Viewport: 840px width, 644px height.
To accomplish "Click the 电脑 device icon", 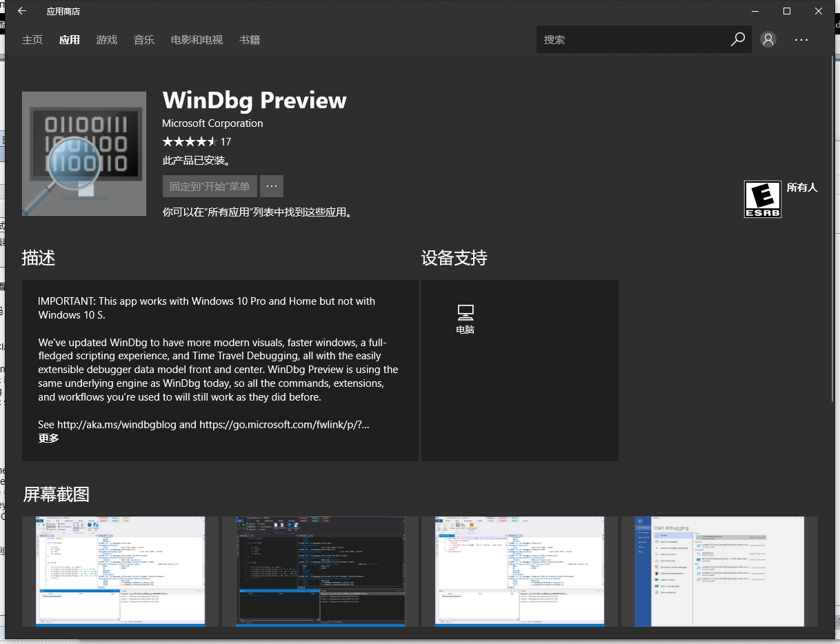I will 466,319.
